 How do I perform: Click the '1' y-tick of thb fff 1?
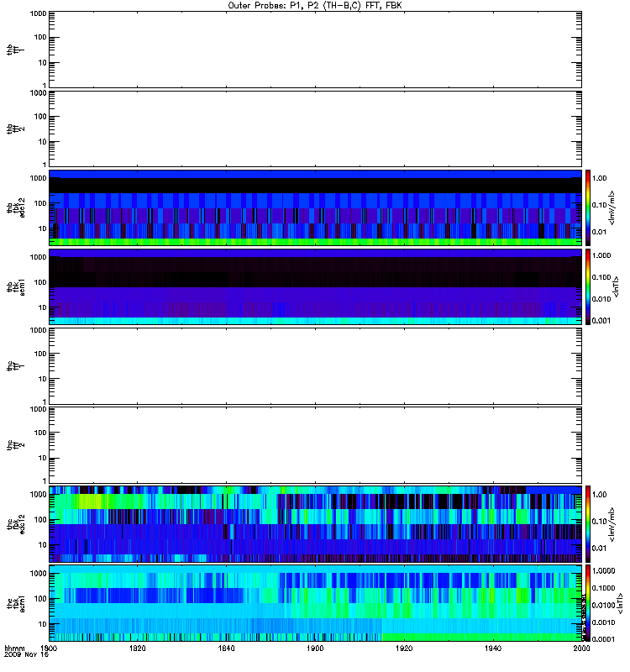click(x=45, y=86)
